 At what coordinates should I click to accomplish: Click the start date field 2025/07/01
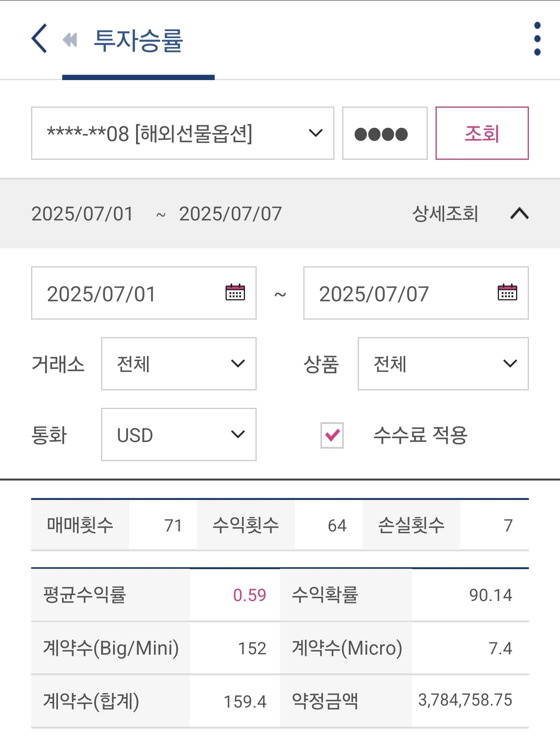coord(144,293)
